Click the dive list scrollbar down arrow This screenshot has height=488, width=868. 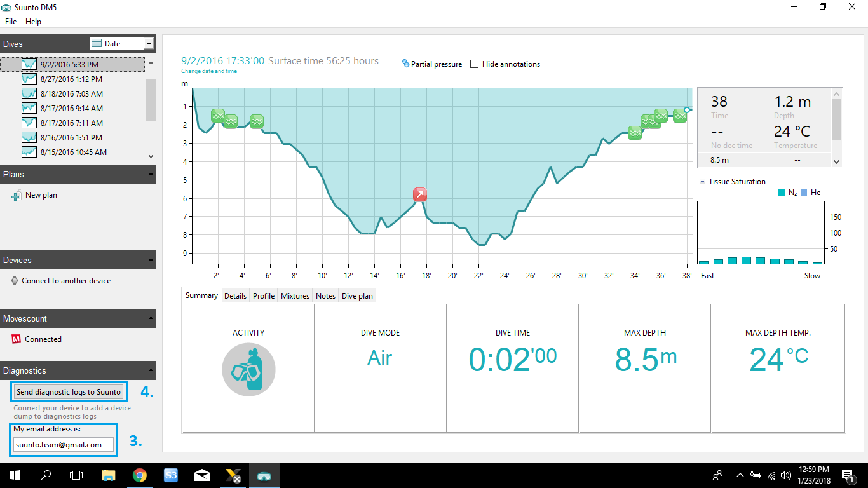pyautogui.click(x=151, y=156)
